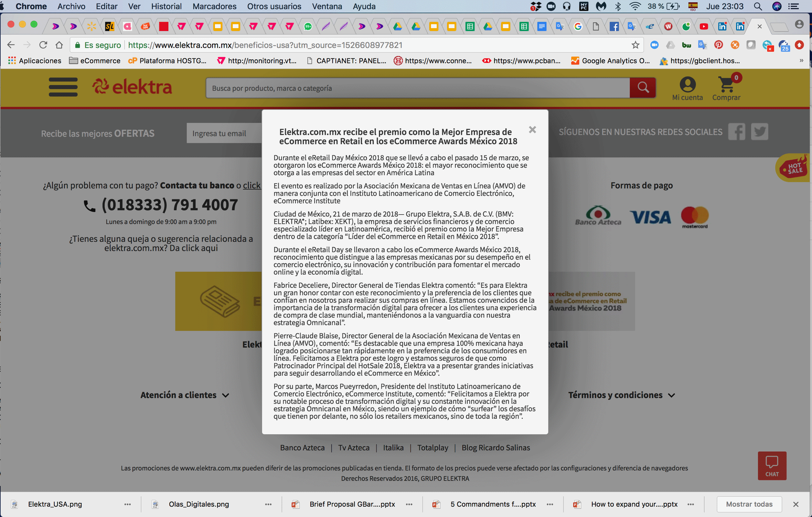The width and height of the screenshot is (812, 517).
Task: Reload the page in Chrome
Action: tap(43, 45)
